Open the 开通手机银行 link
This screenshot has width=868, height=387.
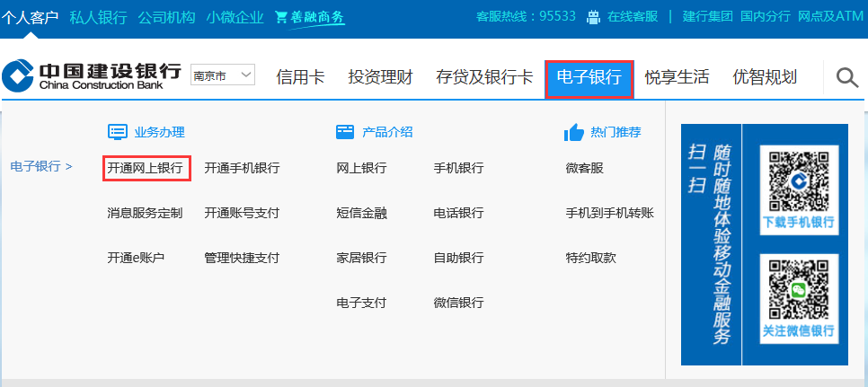[242, 168]
